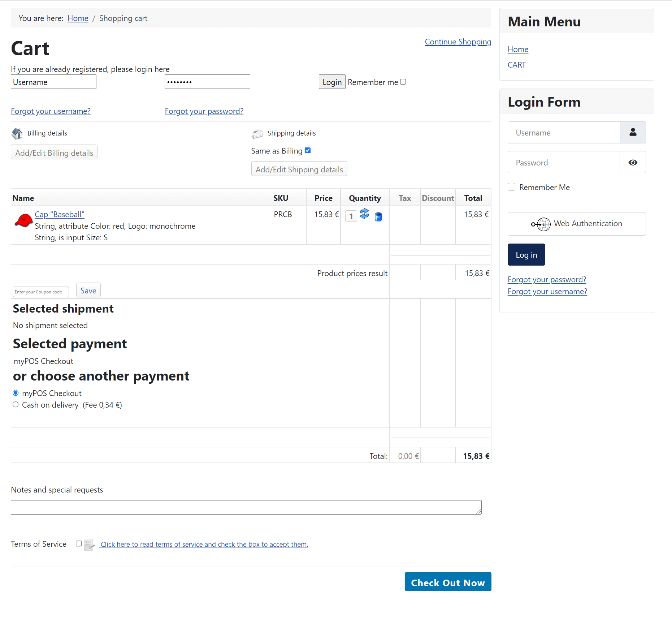Select Cash on delivery payment option
This screenshot has width=672, height=619.
tap(16, 404)
